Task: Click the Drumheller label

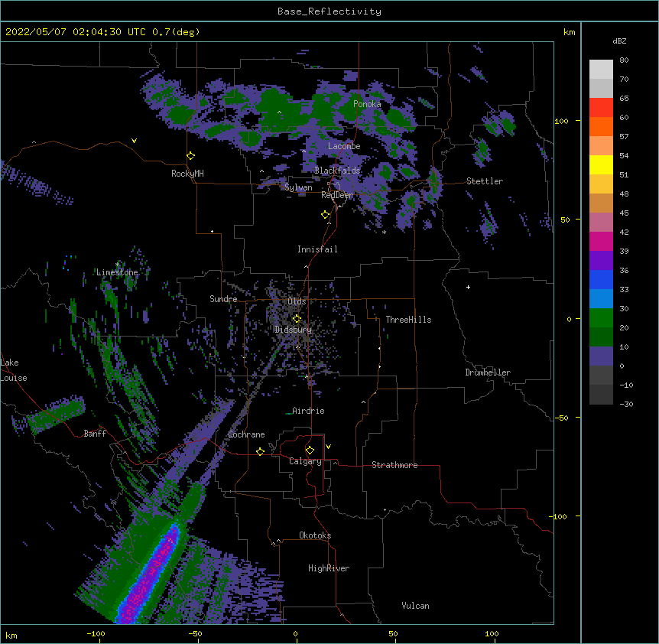Action: point(488,372)
